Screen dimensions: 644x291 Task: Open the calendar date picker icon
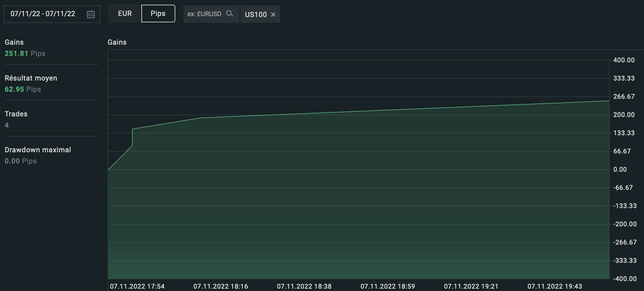[x=91, y=14]
